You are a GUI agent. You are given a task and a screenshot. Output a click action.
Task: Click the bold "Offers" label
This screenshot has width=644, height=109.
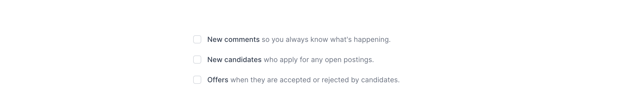[x=218, y=80]
